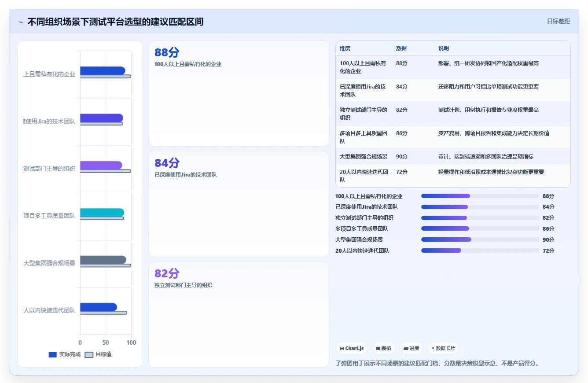This screenshot has width=588, height=383.
Task: Select table cell 86分
Action: pyautogui.click(x=402, y=133)
